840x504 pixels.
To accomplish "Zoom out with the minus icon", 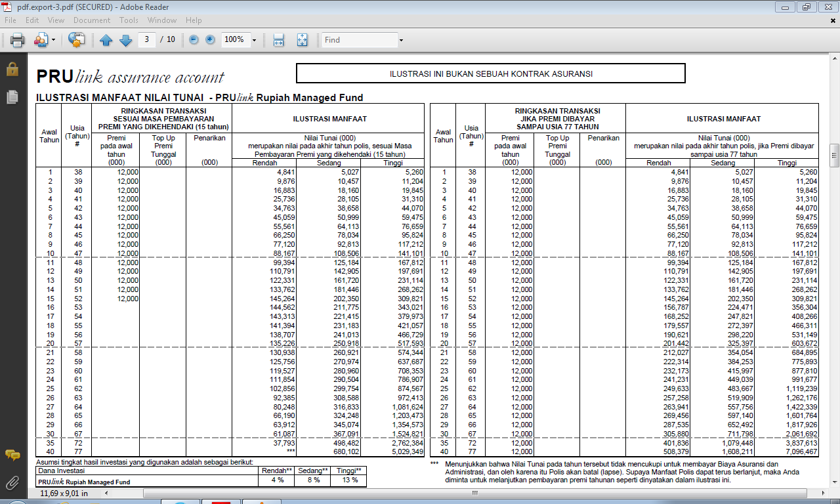I will (x=194, y=39).
